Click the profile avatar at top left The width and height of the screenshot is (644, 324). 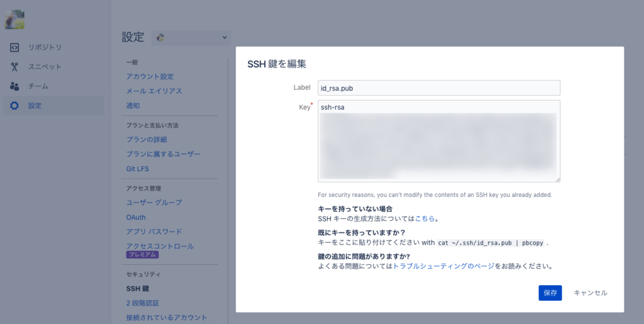click(x=14, y=20)
